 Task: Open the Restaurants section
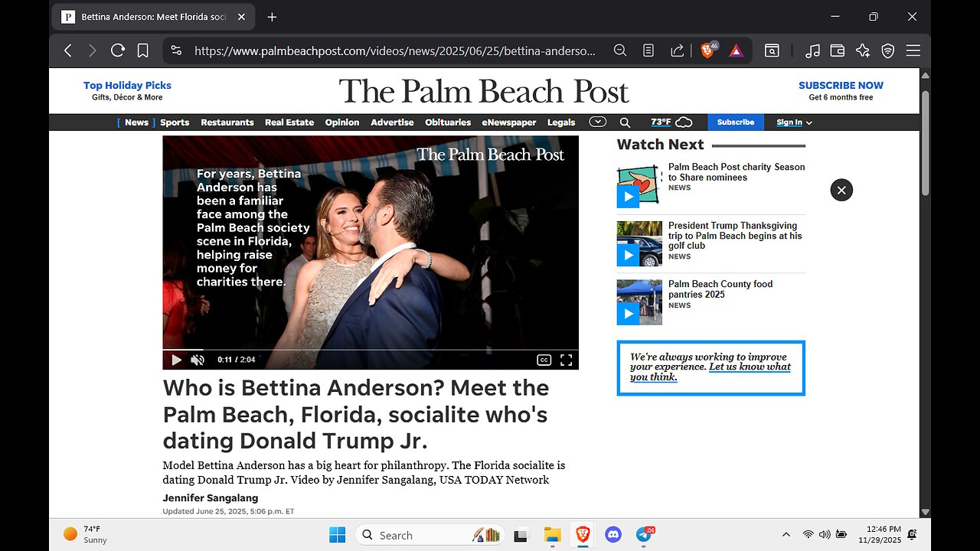(227, 122)
